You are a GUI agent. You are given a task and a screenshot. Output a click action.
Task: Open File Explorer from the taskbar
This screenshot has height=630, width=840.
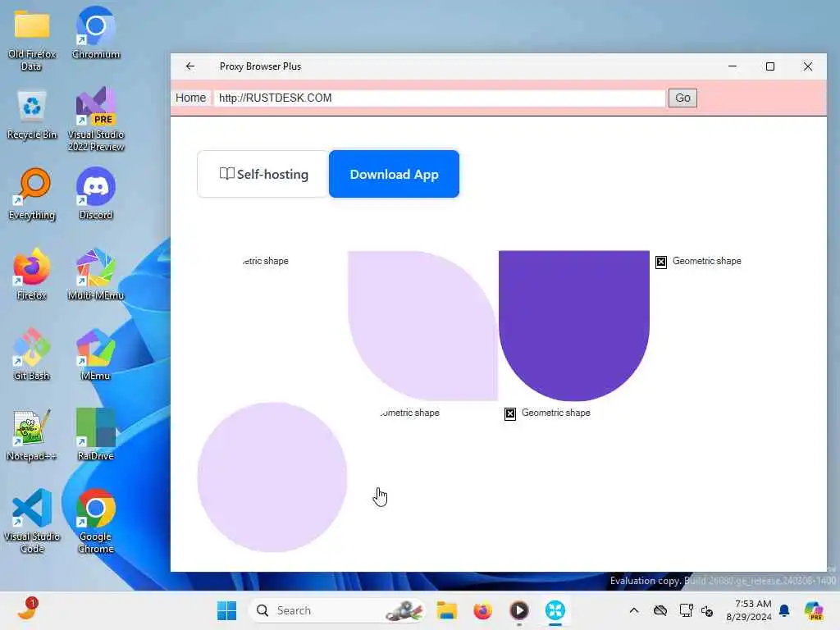tap(446, 610)
